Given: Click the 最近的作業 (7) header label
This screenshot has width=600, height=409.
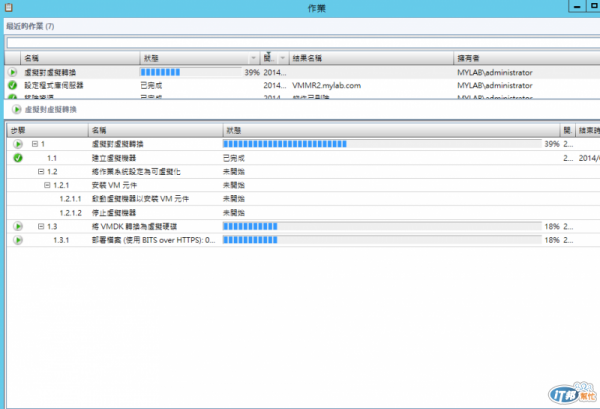Looking at the screenshot, I should click(x=30, y=26).
